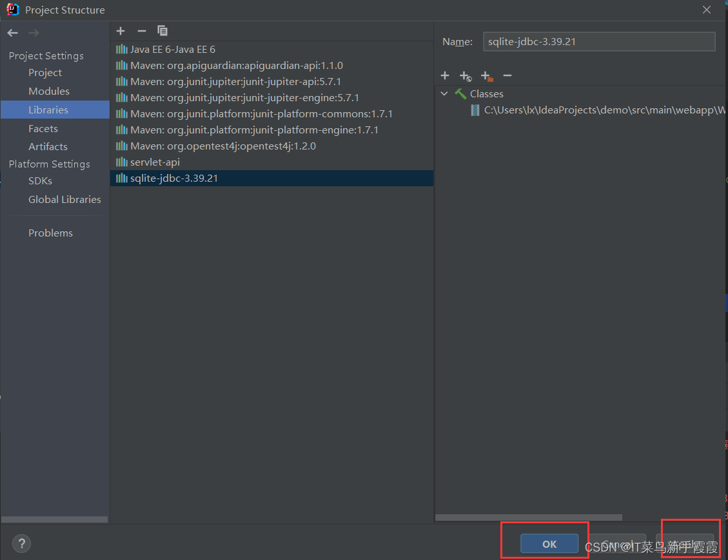
Task: Click the add library plus icon
Action: [x=121, y=30]
